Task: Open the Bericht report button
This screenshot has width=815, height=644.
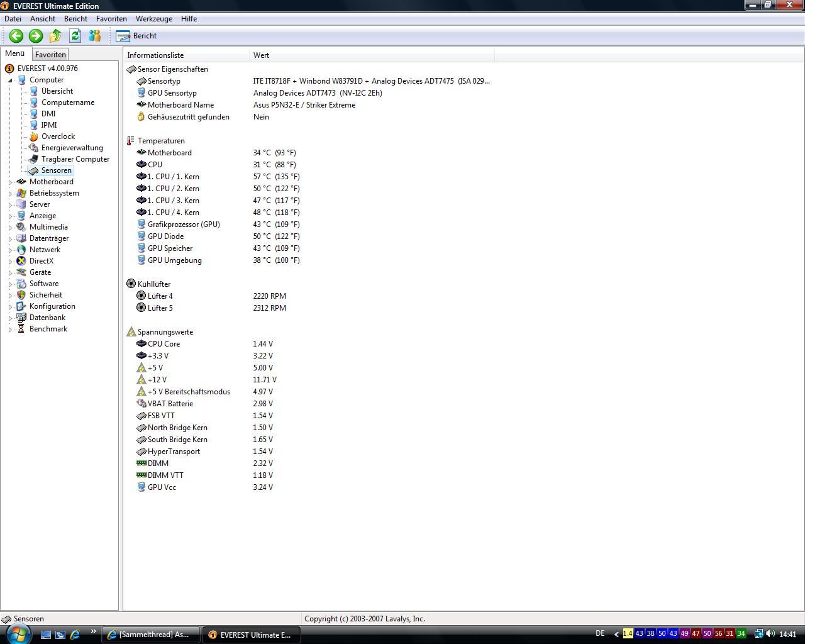Action: pyautogui.click(x=136, y=36)
